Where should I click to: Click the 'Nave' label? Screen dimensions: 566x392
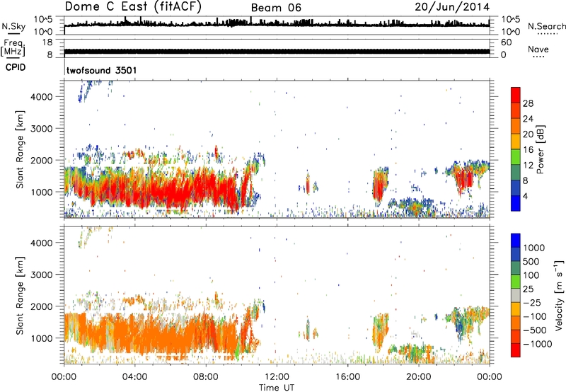538,49
